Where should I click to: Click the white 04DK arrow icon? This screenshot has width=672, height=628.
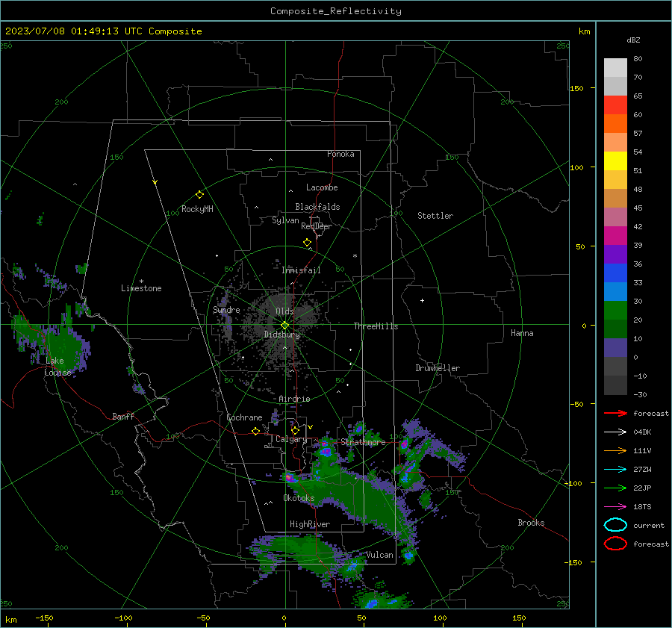coord(615,432)
